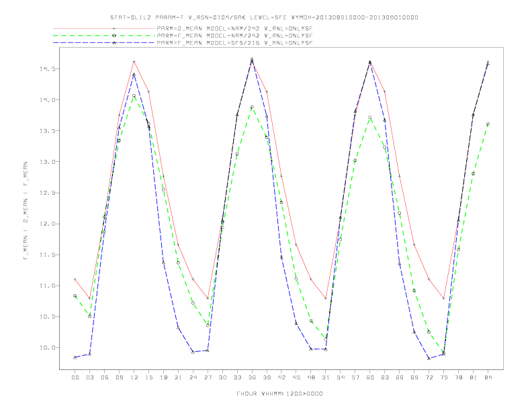Click the triangle marker in the blue legend line
This screenshot has width=532, height=411.
coord(114,43)
